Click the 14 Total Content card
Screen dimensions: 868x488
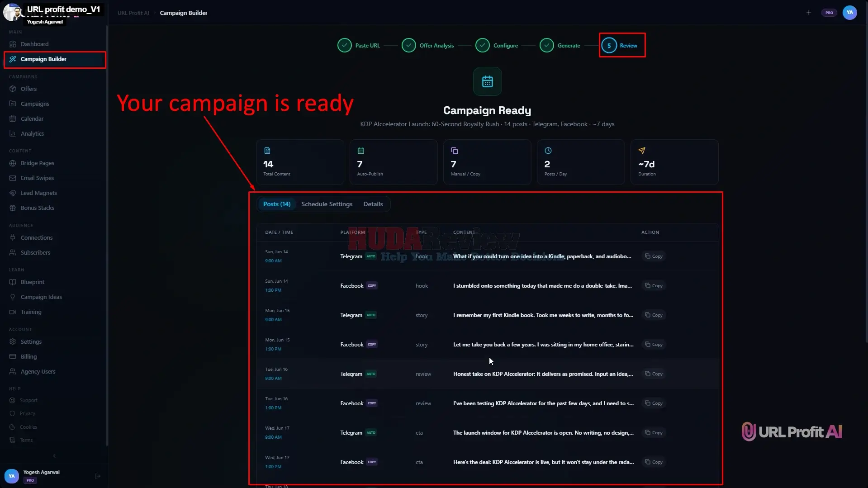coord(300,162)
